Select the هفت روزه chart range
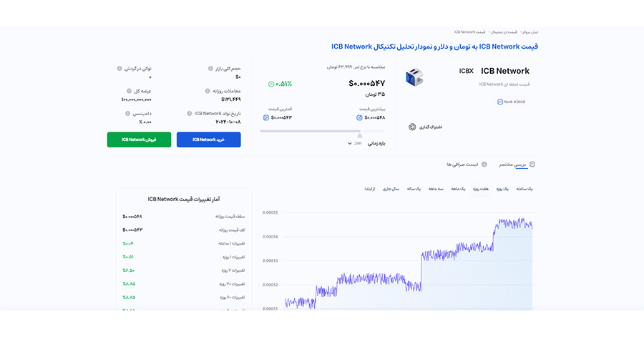The height and width of the screenshot is (337, 644). point(481,189)
